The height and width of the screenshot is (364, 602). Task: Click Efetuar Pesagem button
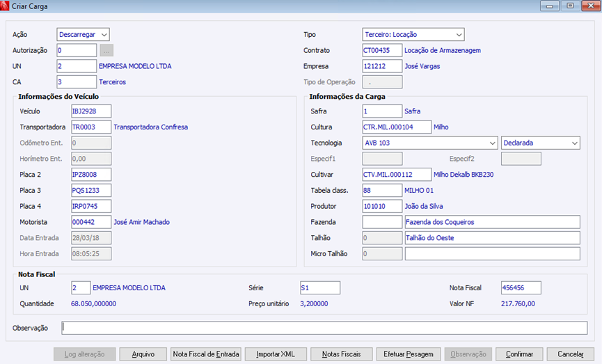pos(409,354)
